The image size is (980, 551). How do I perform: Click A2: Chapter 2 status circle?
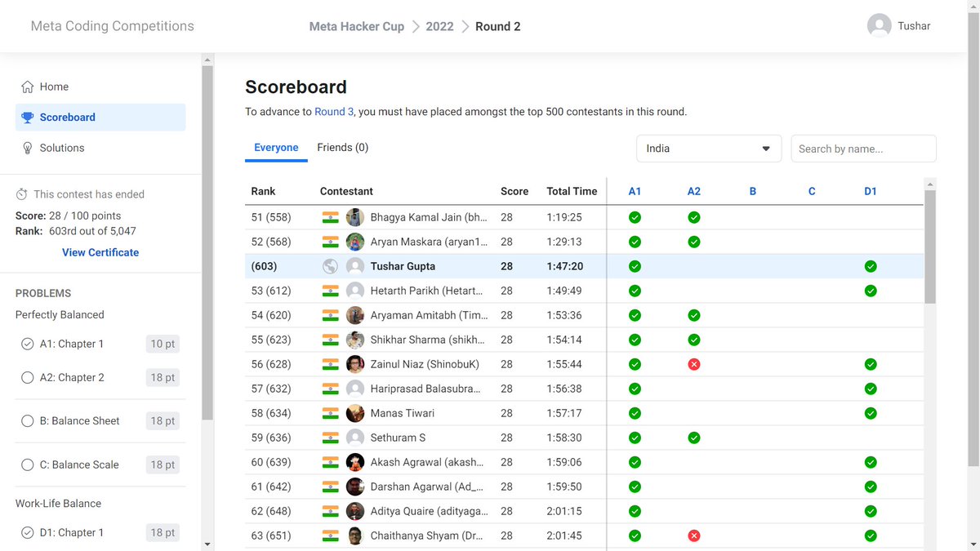coord(27,377)
